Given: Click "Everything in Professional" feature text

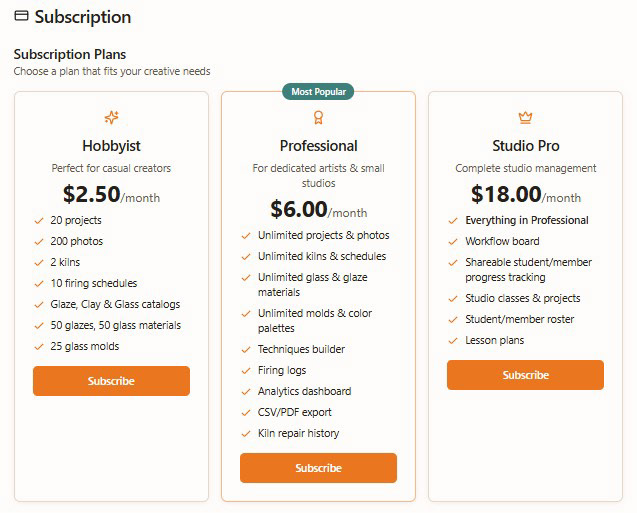Looking at the screenshot, I should 526,220.
